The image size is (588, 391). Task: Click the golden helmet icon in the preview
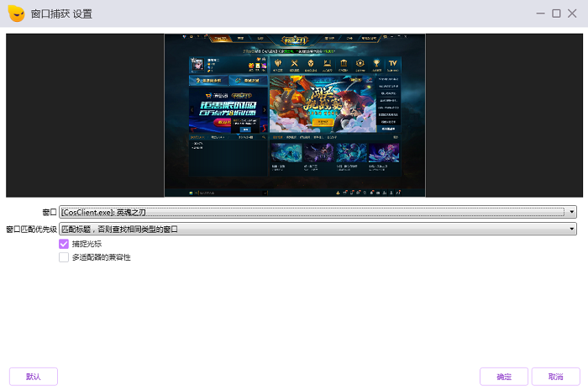pyautogui.click(x=311, y=63)
